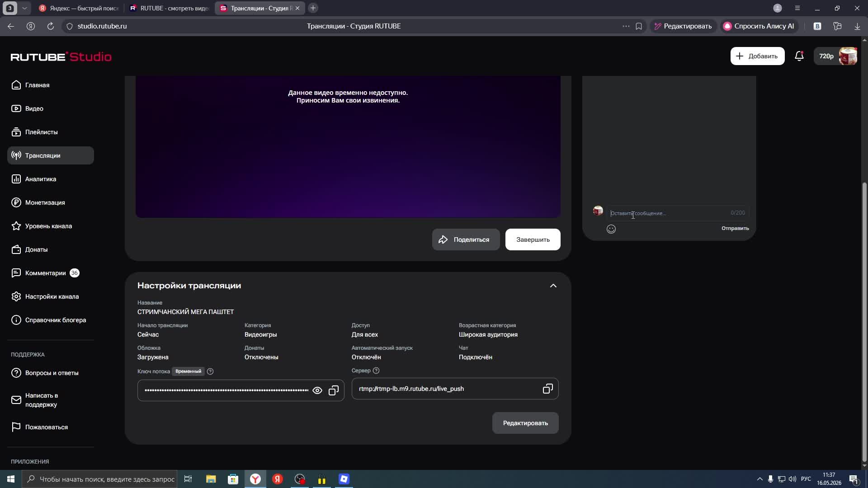Screen dimensions: 868x488
Task: Show stream key help tooltip
Action: tap(210, 371)
